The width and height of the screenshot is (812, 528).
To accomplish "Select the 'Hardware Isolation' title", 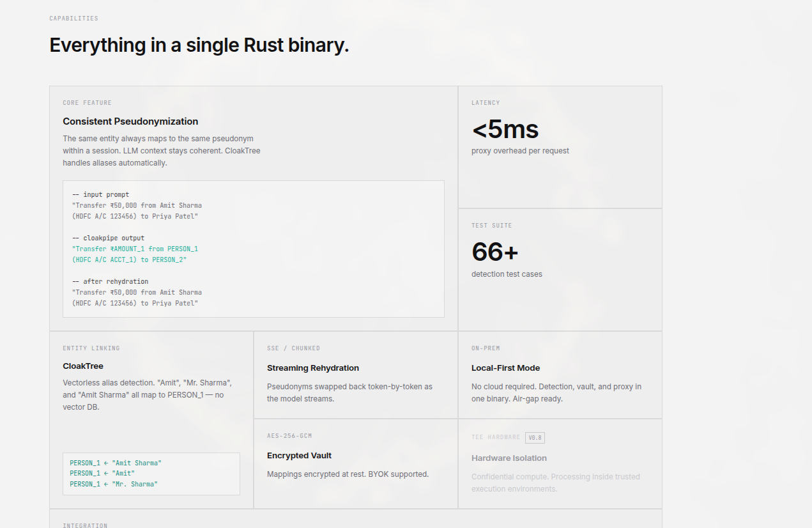I will 509,458.
